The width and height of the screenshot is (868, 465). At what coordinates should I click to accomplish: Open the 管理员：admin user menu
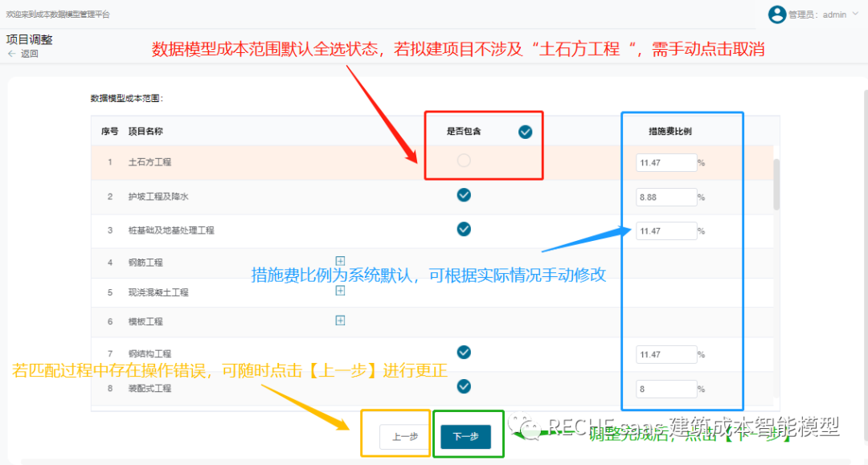click(x=817, y=14)
